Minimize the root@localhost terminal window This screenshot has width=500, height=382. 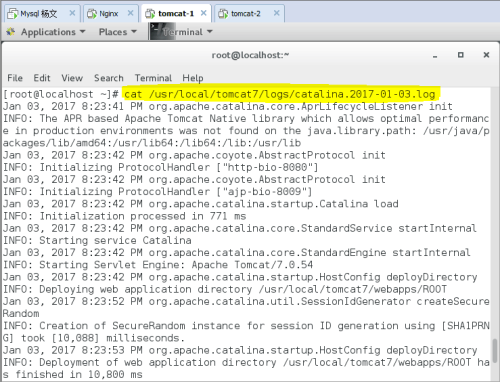pos(435,55)
